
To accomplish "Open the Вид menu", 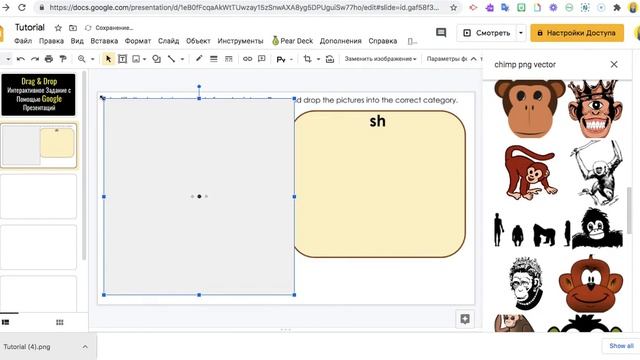I will pos(77,41).
